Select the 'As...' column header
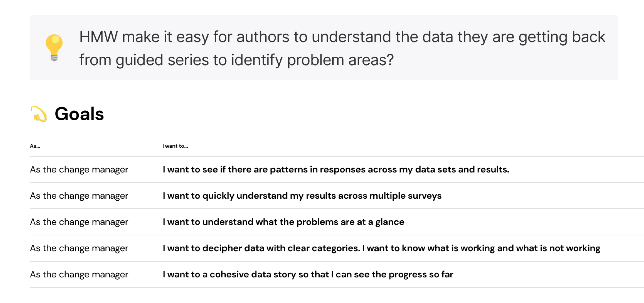Screen dimensions: 644x303 35,146
